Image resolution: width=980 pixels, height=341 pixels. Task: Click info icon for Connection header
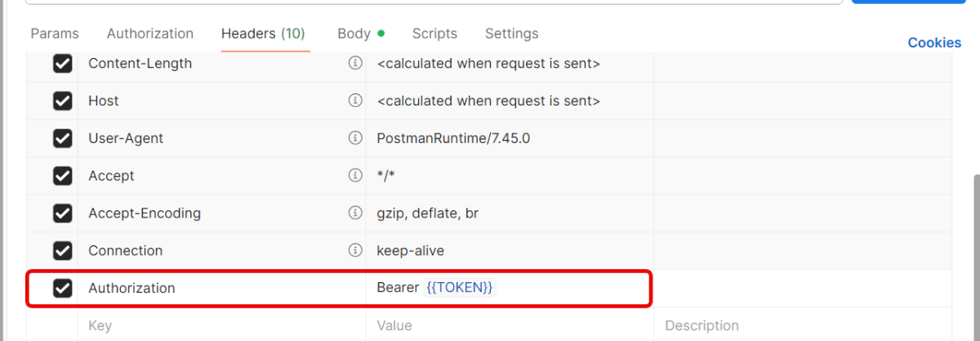(x=355, y=251)
